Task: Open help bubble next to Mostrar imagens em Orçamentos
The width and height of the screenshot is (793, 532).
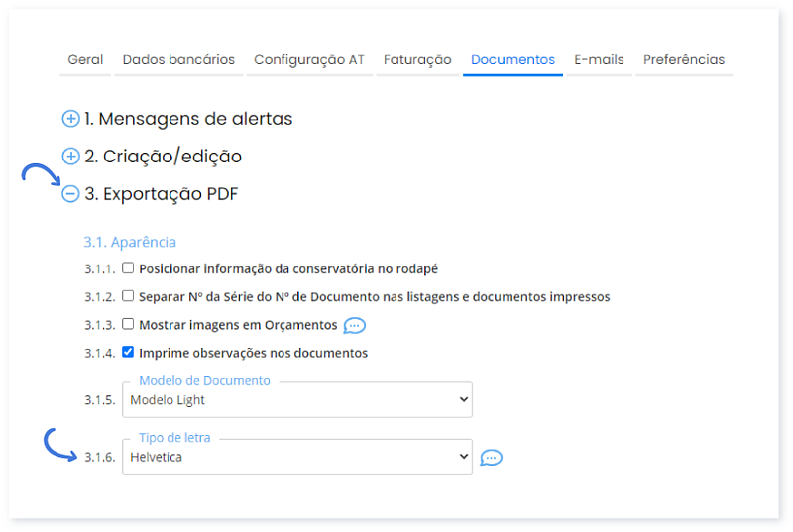Action: coord(355,325)
